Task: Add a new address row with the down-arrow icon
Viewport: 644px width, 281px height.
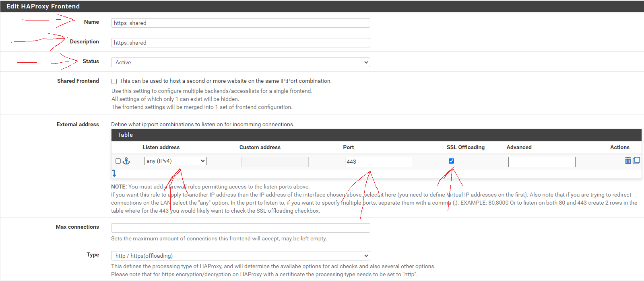Action: coord(114,173)
